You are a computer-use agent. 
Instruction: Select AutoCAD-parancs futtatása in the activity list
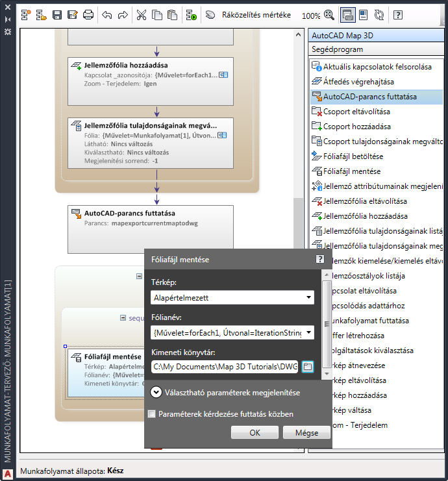point(377,97)
